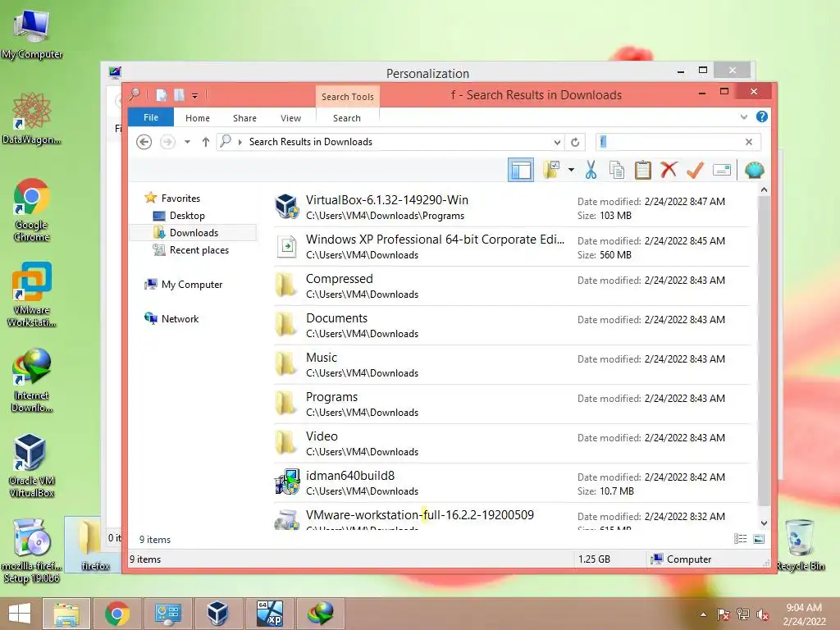Screen dimensions: 840x630
Task: Toggle the navigation pane toolbar button
Action: [x=521, y=171]
